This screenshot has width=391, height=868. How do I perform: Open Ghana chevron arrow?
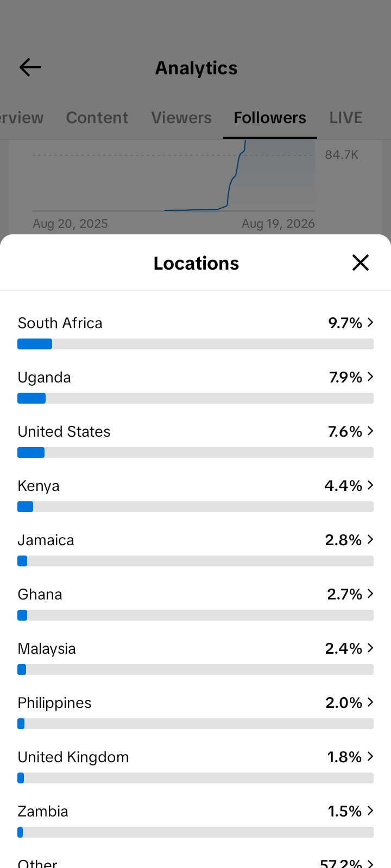point(370,593)
